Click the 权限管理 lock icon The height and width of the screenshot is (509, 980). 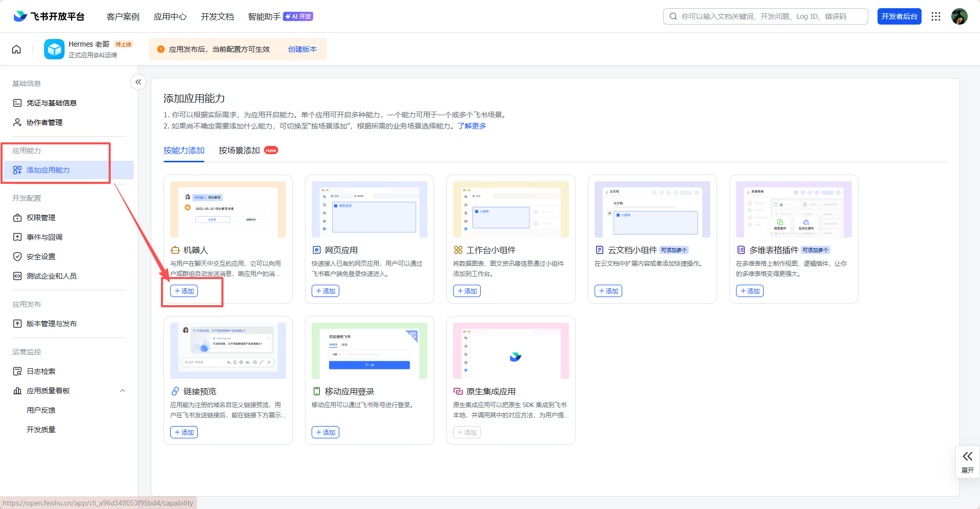click(x=17, y=218)
